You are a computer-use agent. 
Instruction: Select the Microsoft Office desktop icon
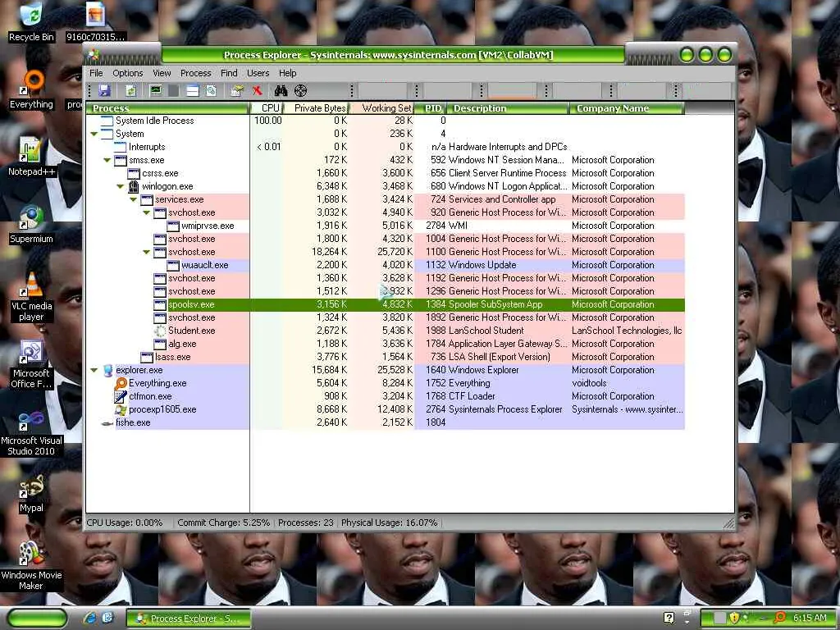[31, 364]
